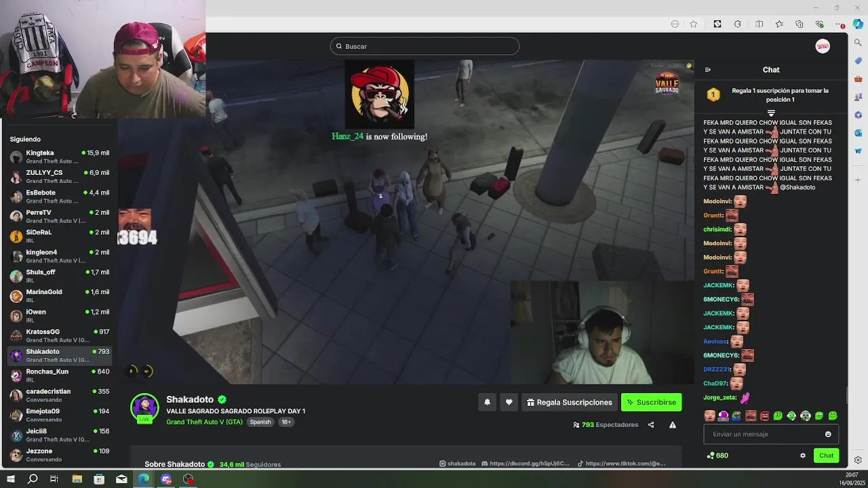The image size is (868, 488).
Task: Click the 793 Espectadores viewer count
Action: pos(606,425)
